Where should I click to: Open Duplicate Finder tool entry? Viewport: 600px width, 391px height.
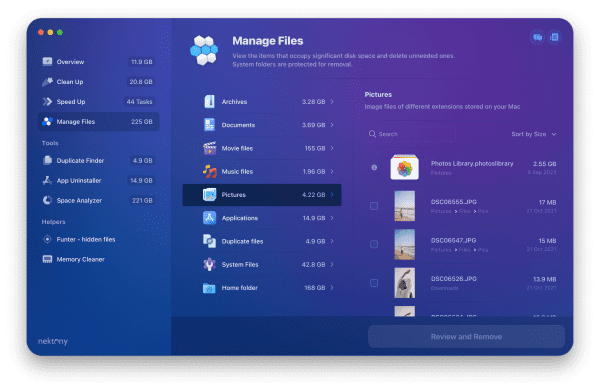(x=98, y=160)
